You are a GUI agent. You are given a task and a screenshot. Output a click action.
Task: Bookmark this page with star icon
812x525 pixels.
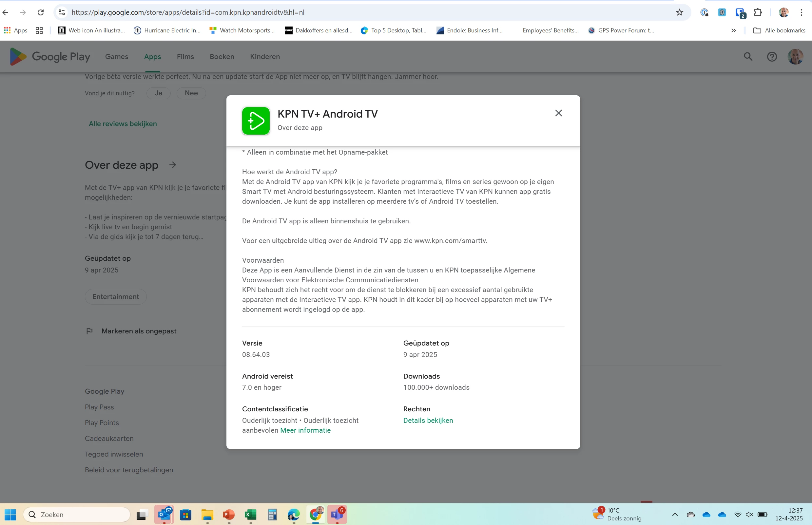click(679, 13)
